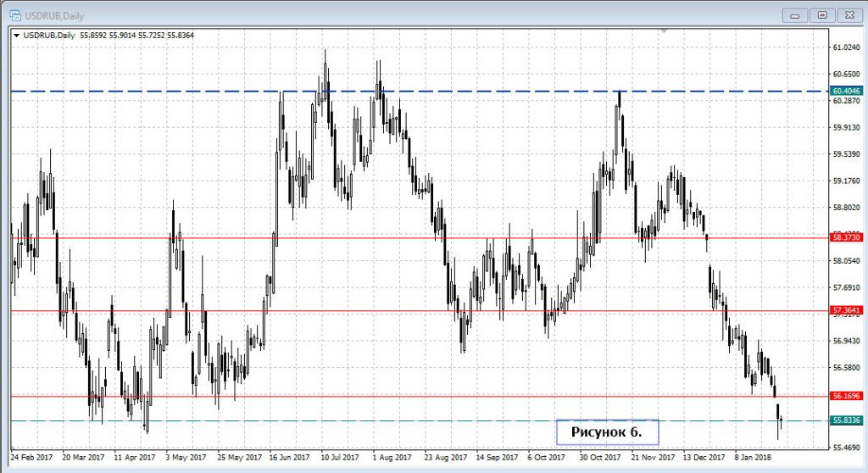Click the 61.0240 value on price scale
This screenshot has height=473, width=868.
[x=848, y=47]
